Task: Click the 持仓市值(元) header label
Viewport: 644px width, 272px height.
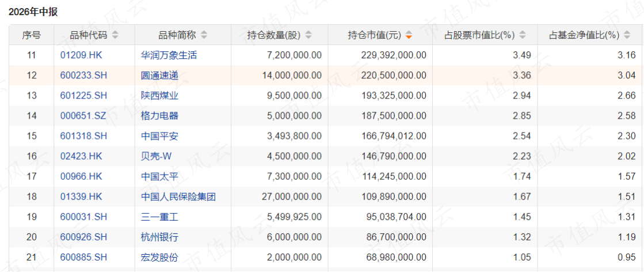Action: click(x=374, y=35)
